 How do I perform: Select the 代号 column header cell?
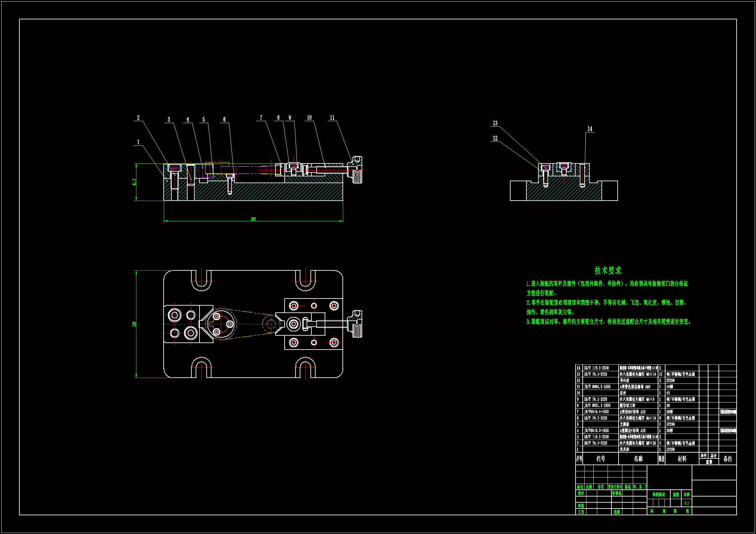tap(600, 459)
